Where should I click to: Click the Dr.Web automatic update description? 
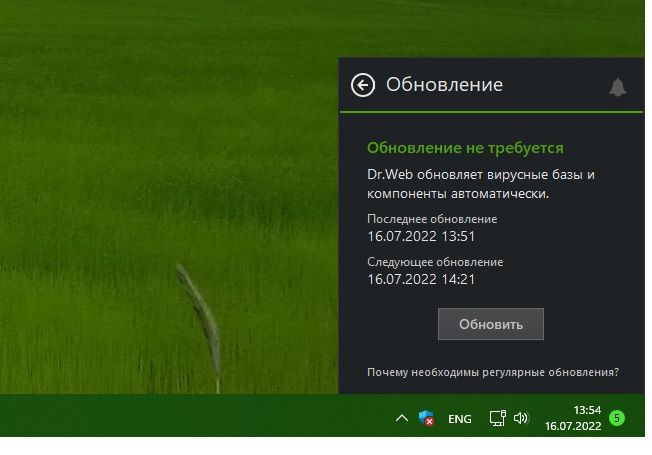tap(481, 184)
